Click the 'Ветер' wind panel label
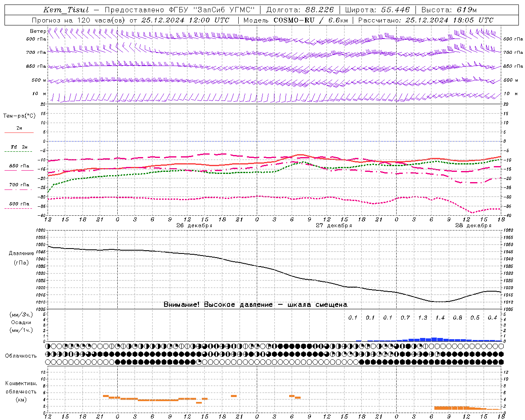525x420 pixels. coord(38,31)
